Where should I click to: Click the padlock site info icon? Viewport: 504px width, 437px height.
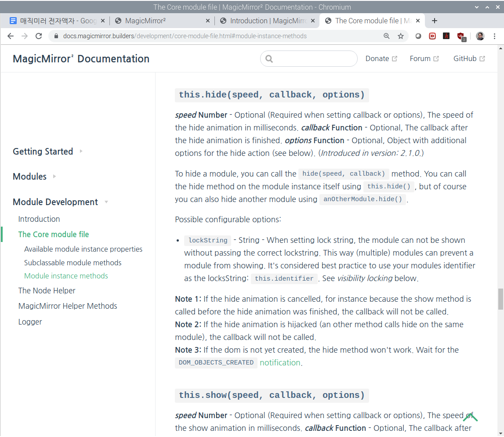pyautogui.click(x=56, y=36)
